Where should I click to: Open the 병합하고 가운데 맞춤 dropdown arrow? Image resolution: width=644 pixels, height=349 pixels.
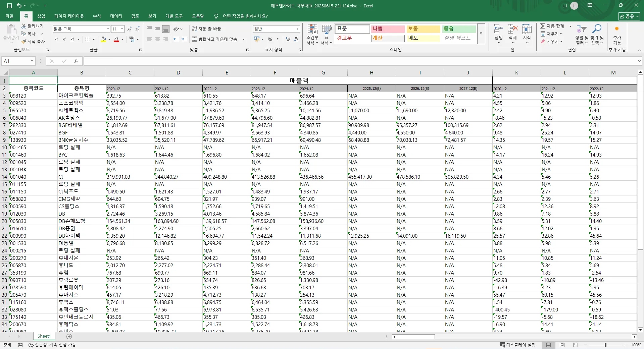pyautogui.click(x=243, y=39)
